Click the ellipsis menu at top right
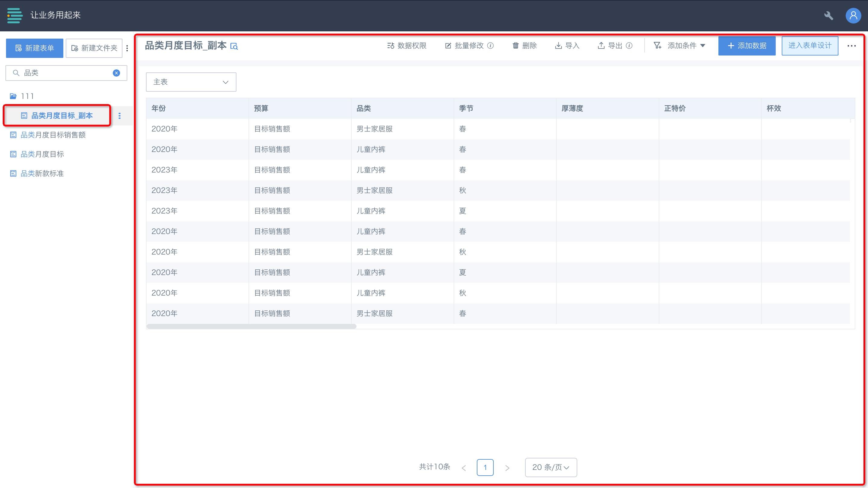 pyautogui.click(x=851, y=46)
